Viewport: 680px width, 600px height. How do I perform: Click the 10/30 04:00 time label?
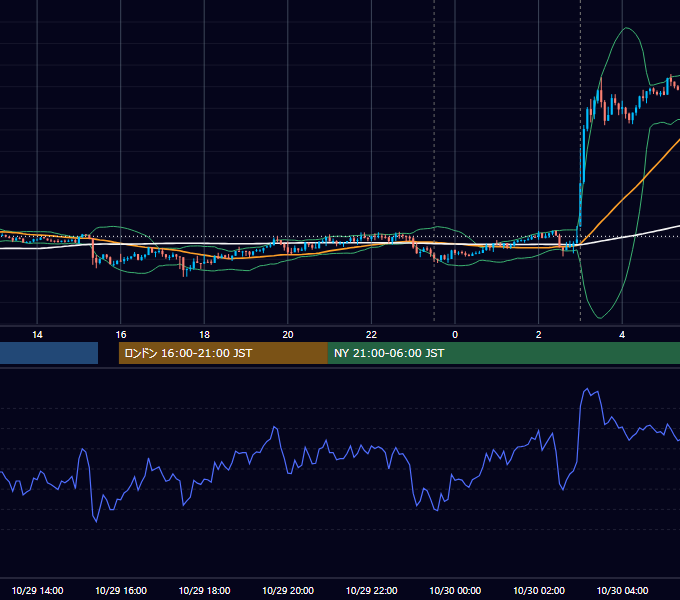pos(622,590)
